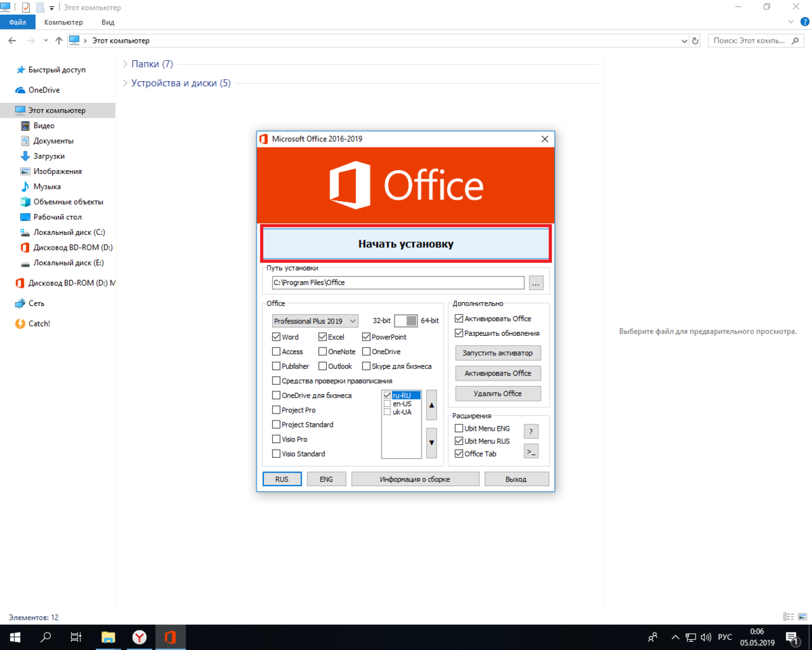Toggle 32-bit/64-bit architecture switch
812x650 pixels.
(x=406, y=321)
